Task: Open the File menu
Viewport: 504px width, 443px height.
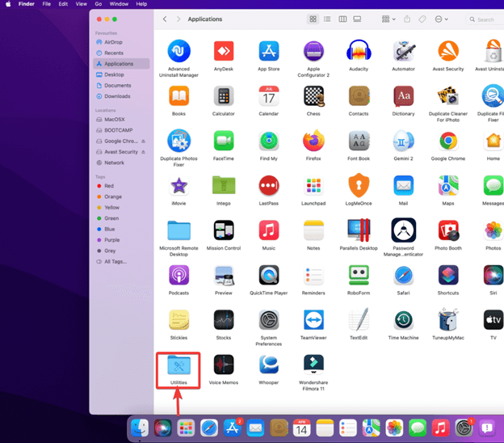Action: (47, 4)
